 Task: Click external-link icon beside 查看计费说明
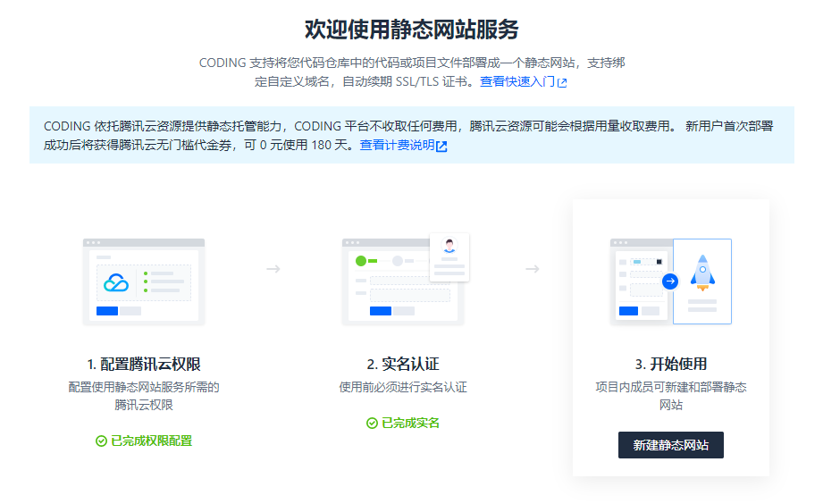(x=441, y=146)
